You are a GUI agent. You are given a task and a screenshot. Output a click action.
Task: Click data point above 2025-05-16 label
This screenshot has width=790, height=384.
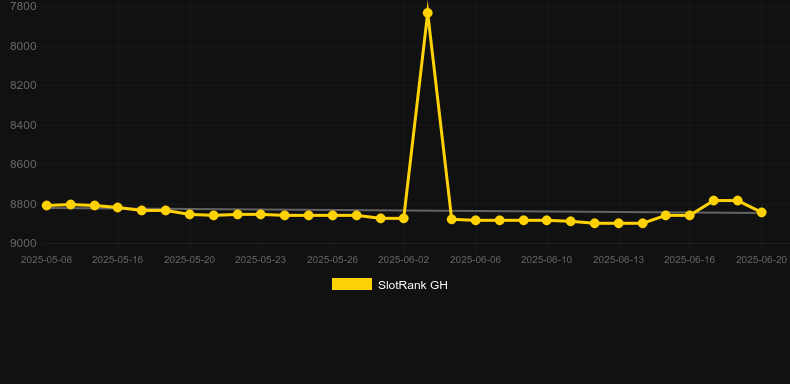tap(118, 208)
